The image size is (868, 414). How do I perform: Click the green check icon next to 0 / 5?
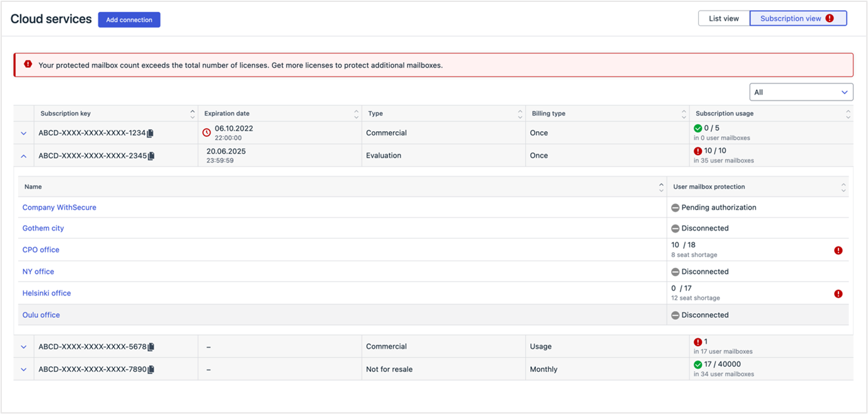698,129
